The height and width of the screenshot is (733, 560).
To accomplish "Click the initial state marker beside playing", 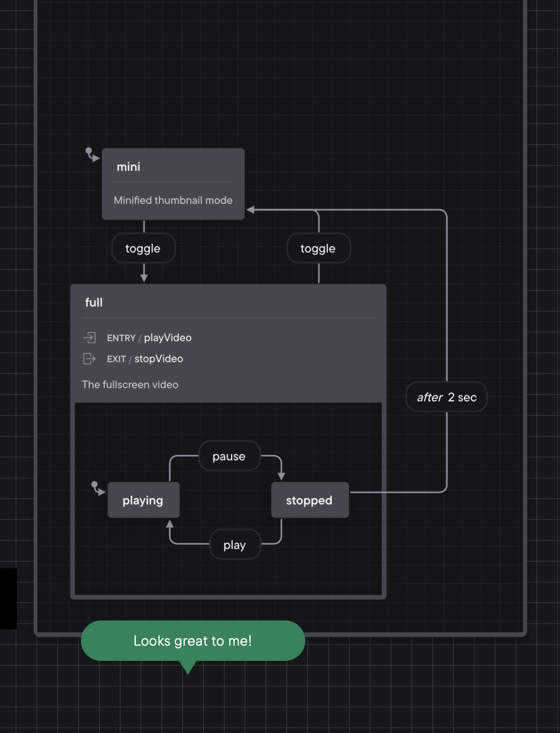I will tap(98, 488).
